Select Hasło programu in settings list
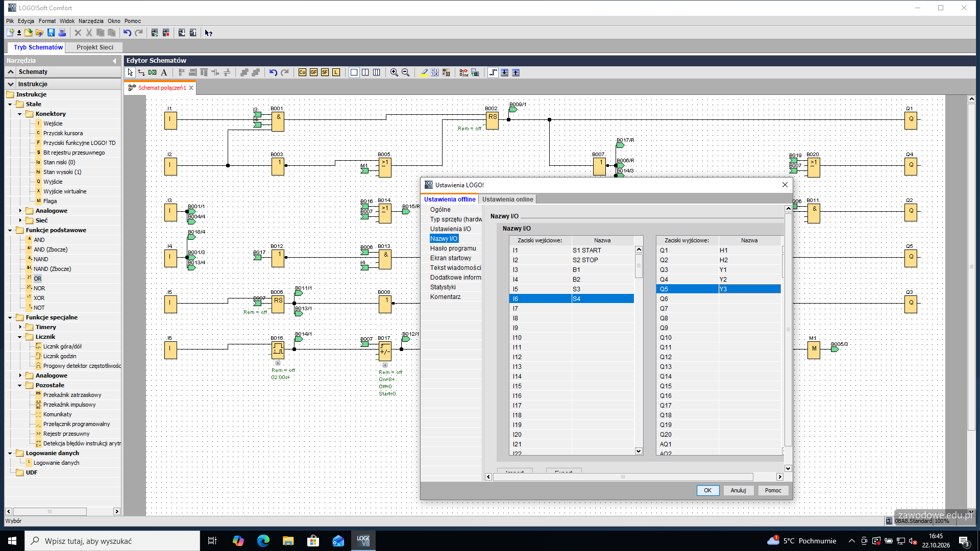Viewport: 980px width, 551px height. pyautogui.click(x=453, y=248)
